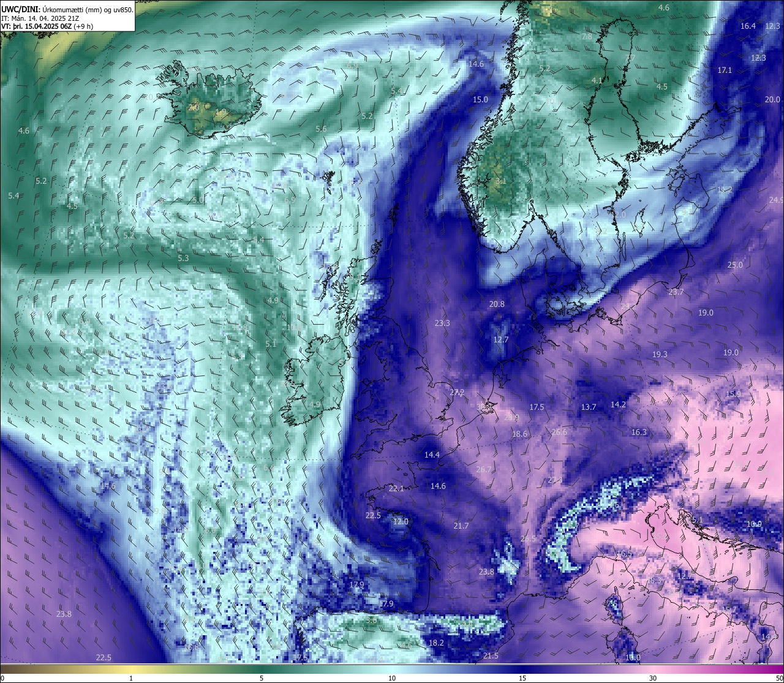Click the value label '18.6'
This screenshot has height=683, width=784.
(x=519, y=434)
